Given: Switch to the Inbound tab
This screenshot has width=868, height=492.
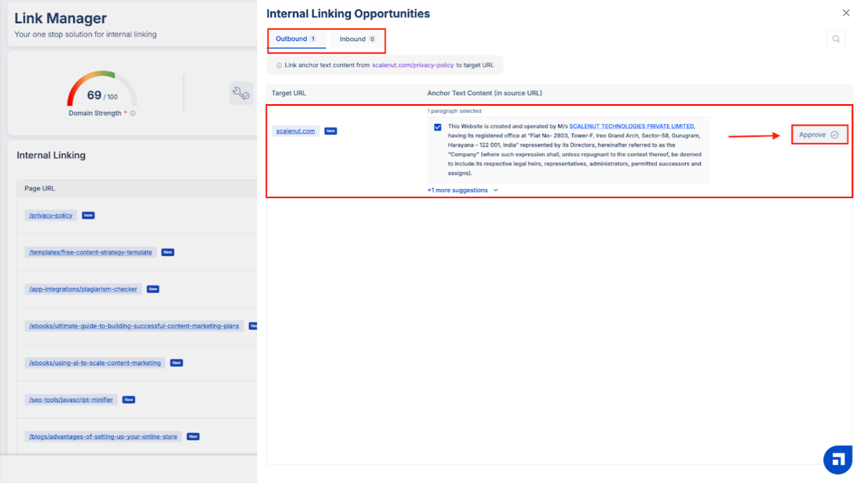Looking at the screenshot, I should coord(357,39).
